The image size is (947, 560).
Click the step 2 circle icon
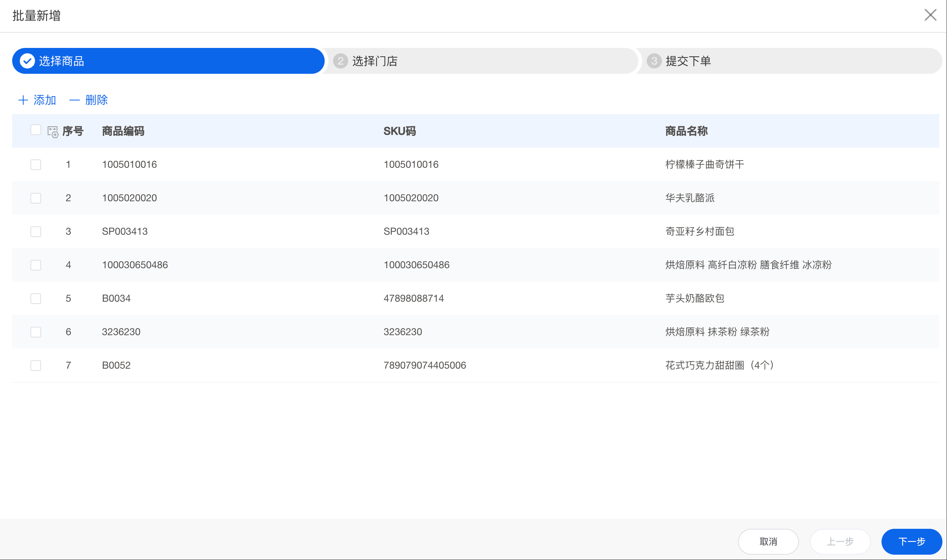click(340, 61)
